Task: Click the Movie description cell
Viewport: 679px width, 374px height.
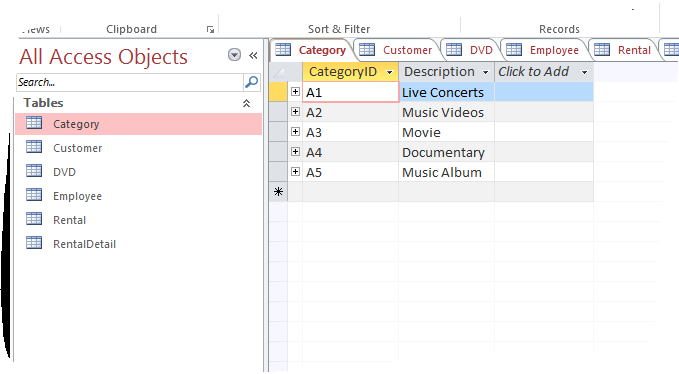Action: pyautogui.click(x=446, y=132)
